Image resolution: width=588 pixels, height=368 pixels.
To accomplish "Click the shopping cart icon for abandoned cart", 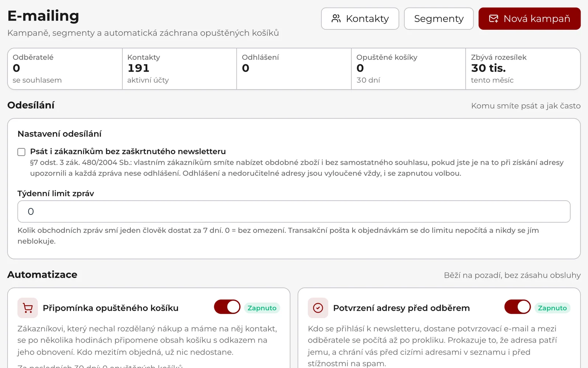I will [28, 308].
